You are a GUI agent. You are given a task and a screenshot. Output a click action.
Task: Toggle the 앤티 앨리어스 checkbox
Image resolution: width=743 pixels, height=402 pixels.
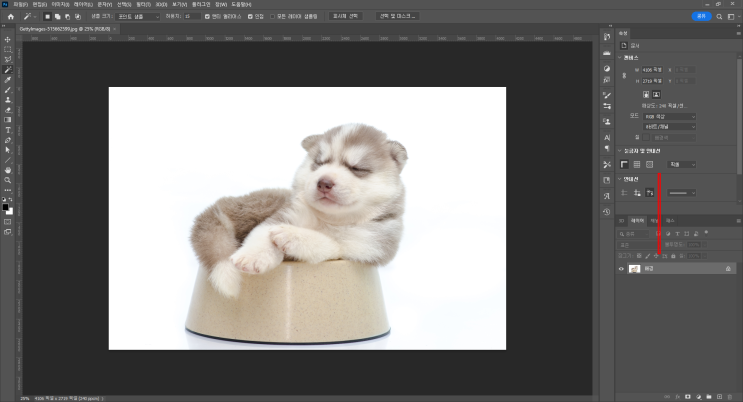[206, 16]
